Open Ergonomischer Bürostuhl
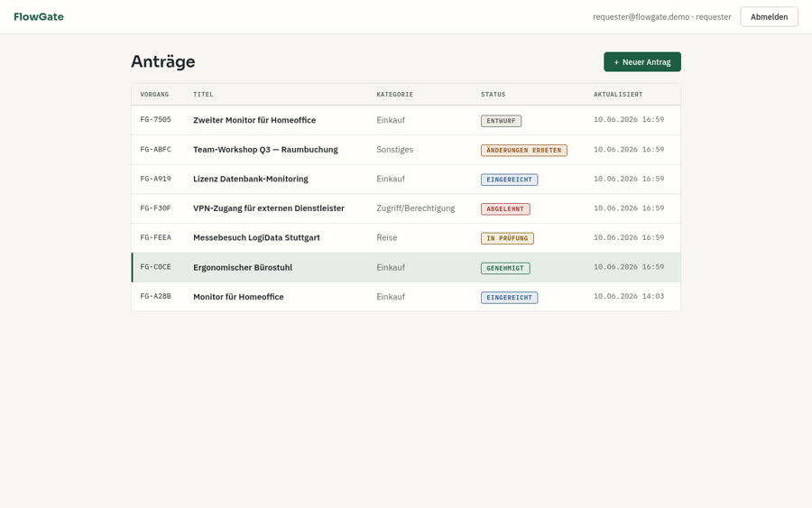The height and width of the screenshot is (508, 812). tap(243, 268)
